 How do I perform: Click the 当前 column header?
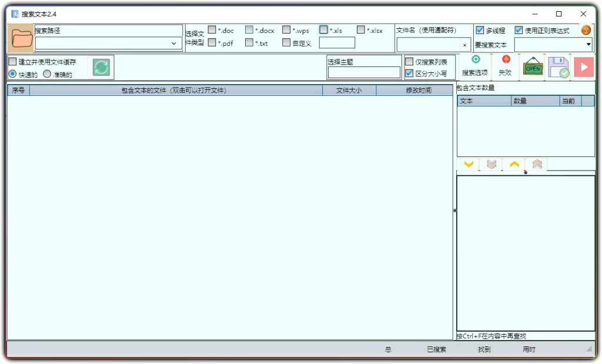point(571,101)
